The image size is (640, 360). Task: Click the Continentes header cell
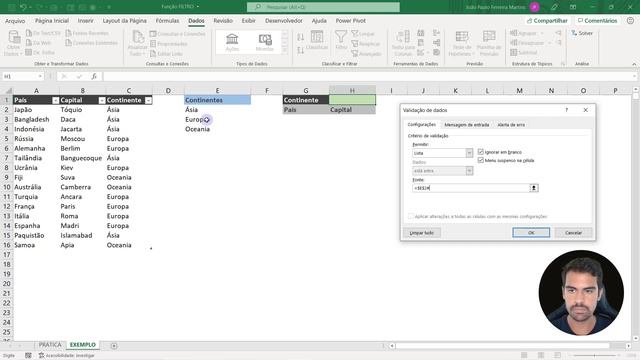(x=217, y=100)
